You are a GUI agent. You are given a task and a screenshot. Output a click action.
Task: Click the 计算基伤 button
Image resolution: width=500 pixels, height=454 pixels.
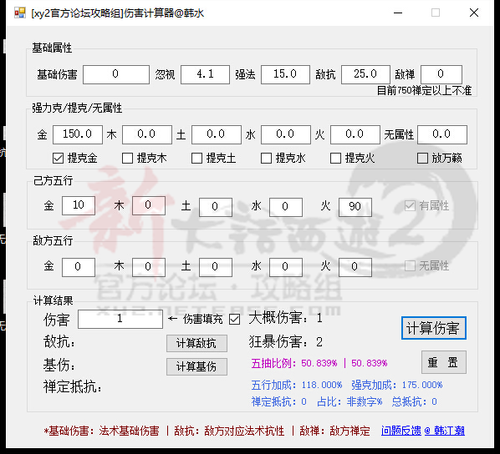click(x=197, y=367)
